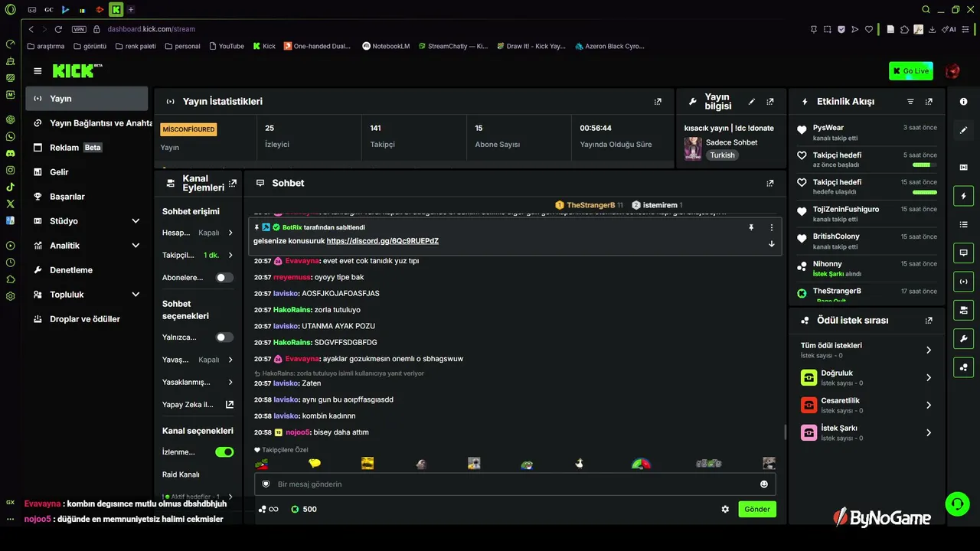Open the YouTube bookmark
This screenshot has height=551, width=980.
pyautogui.click(x=226, y=46)
